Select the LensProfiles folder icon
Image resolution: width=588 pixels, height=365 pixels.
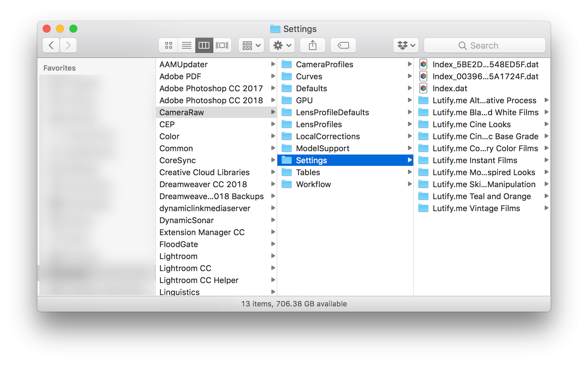click(x=287, y=124)
